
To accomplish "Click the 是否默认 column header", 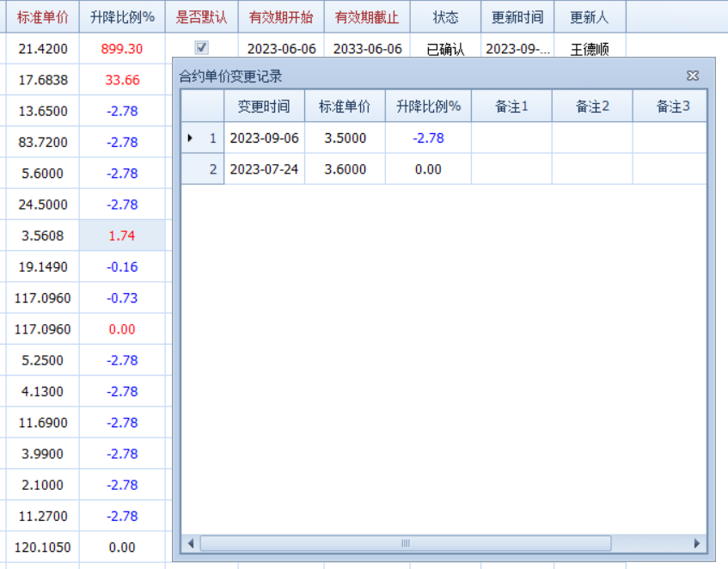I will (201, 17).
